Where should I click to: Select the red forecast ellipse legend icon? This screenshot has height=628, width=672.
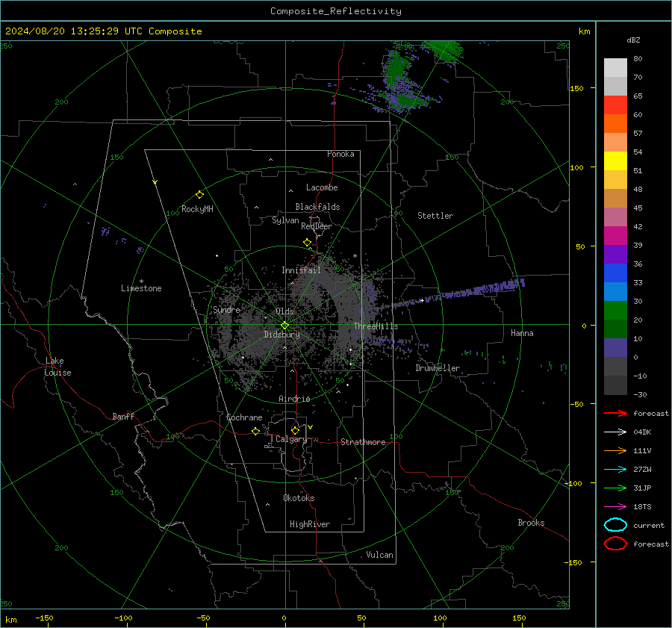[615, 544]
